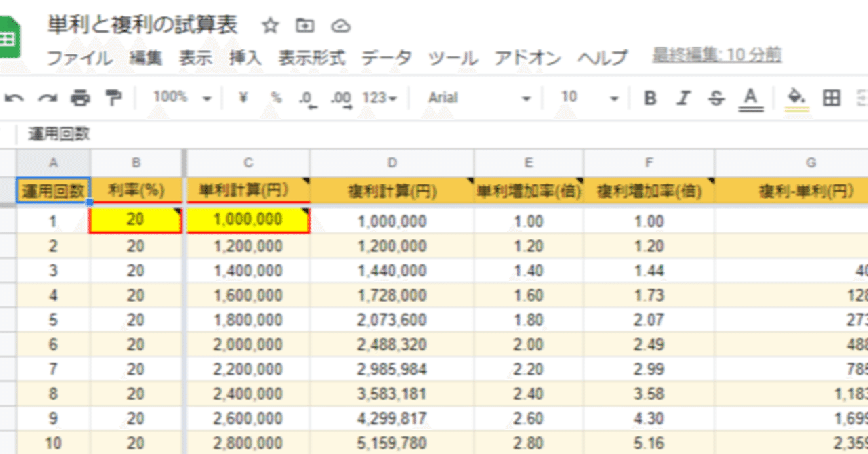Open the Print icon
Screen dimensions: 868x454
coord(81,98)
